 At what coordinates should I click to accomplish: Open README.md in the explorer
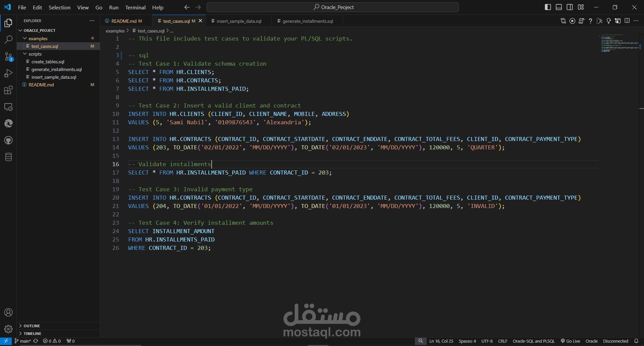[58, 85]
